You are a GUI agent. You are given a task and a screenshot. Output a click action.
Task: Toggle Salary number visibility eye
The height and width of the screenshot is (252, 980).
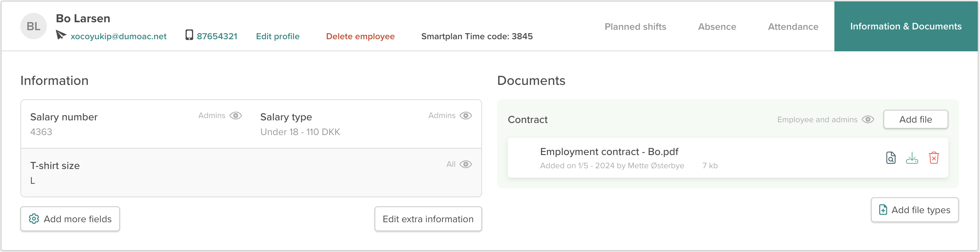coord(236,115)
